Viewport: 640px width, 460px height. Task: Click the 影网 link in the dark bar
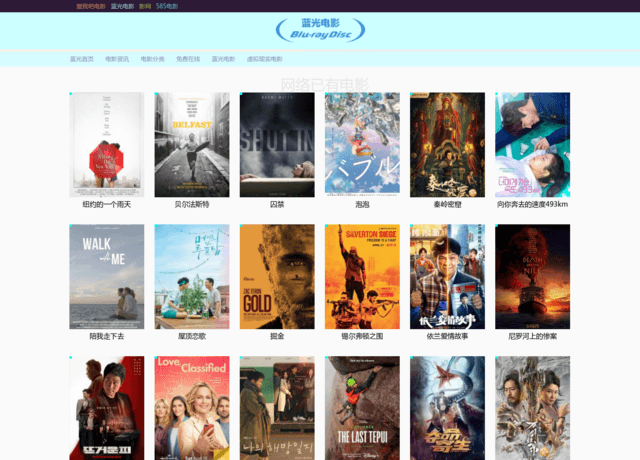pos(145,6)
